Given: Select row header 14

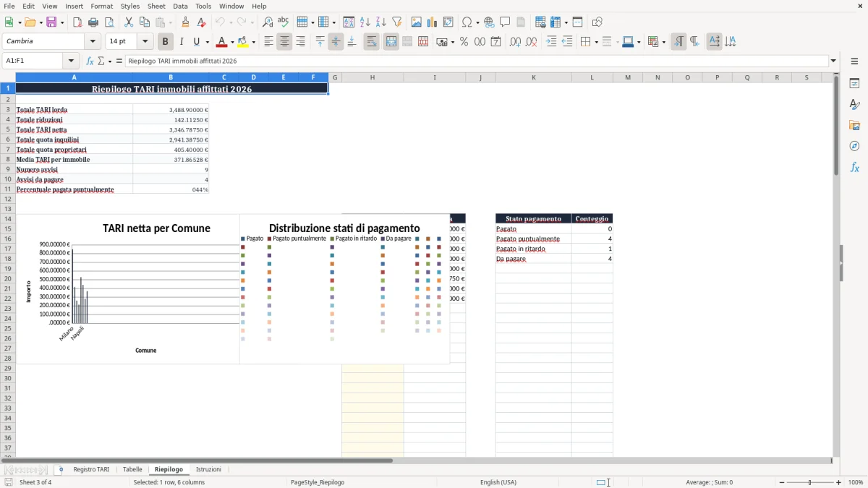Looking at the screenshot, I should (x=8, y=218).
